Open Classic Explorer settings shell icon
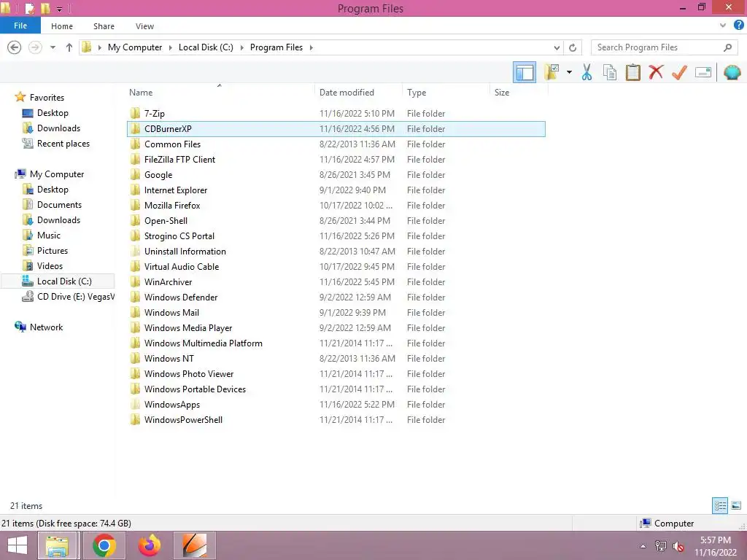The height and width of the screenshot is (560, 747). click(x=732, y=72)
